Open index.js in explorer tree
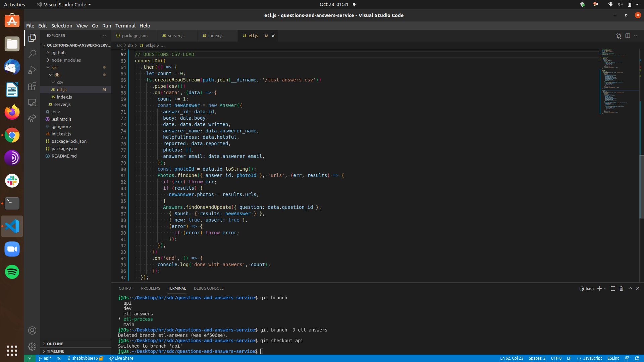 pyautogui.click(x=76, y=97)
